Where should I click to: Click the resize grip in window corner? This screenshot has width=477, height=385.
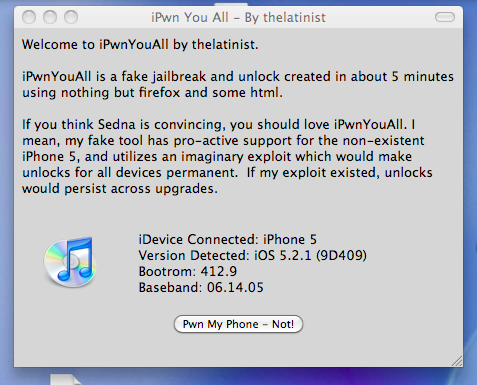pos(457,361)
